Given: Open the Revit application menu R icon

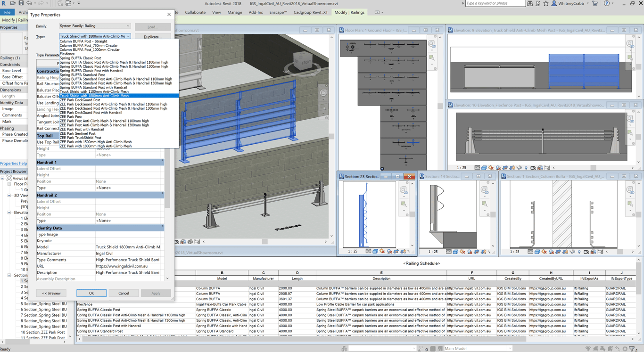Looking at the screenshot, I should [4, 3].
